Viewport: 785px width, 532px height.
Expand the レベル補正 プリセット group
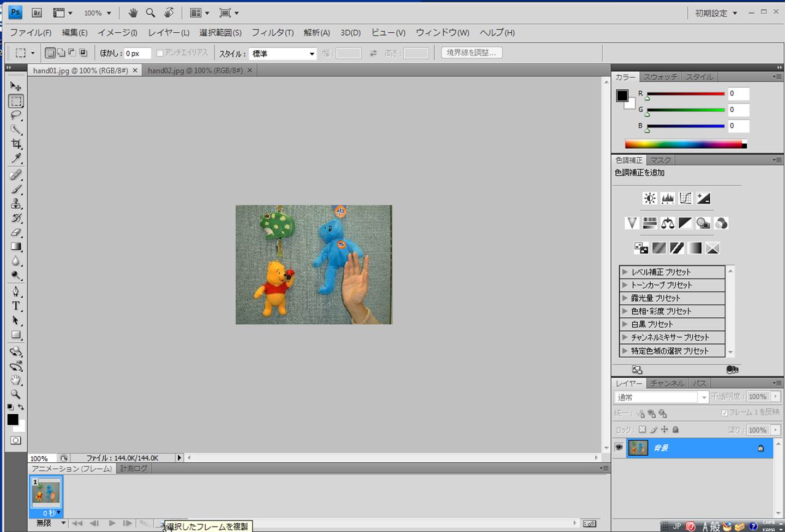pyautogui.click(x=625, y=272)
